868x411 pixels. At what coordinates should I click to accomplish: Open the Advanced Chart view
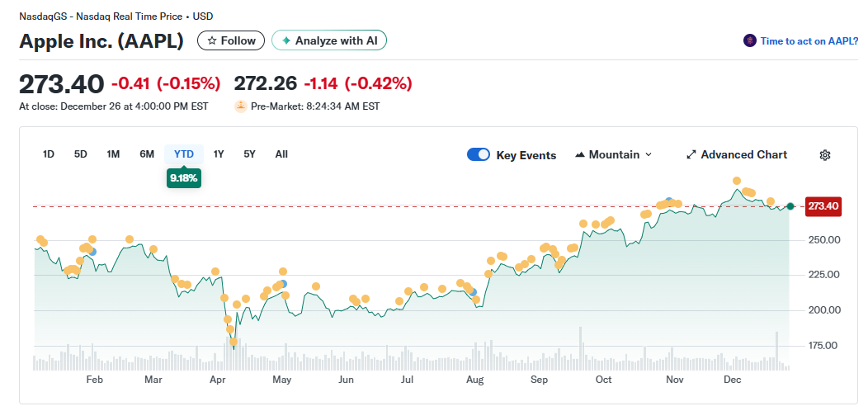(737, 154)
